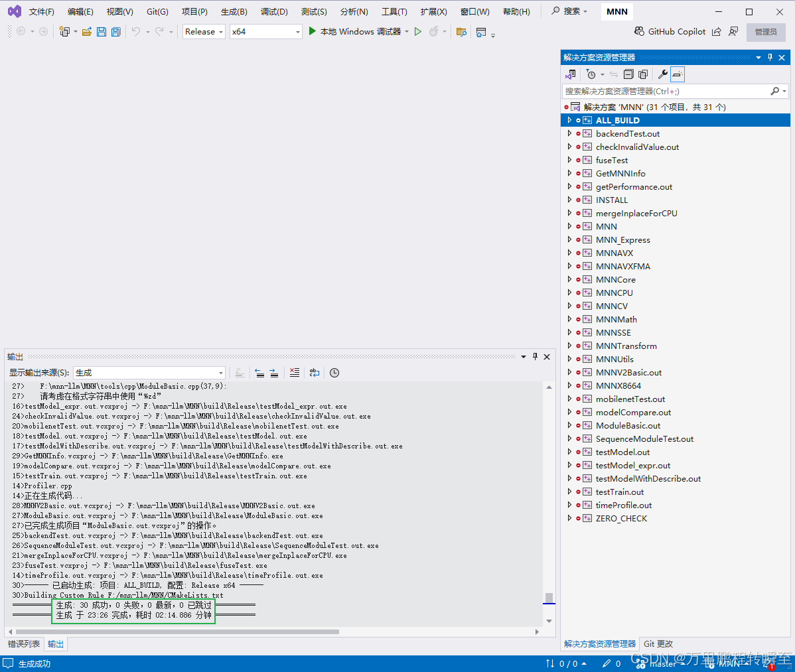Click 生成成功 status bar message

click(35, 664)
